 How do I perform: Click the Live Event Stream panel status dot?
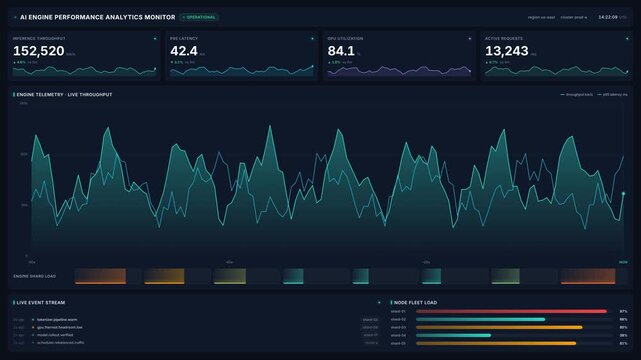click(x=379, y=303)
